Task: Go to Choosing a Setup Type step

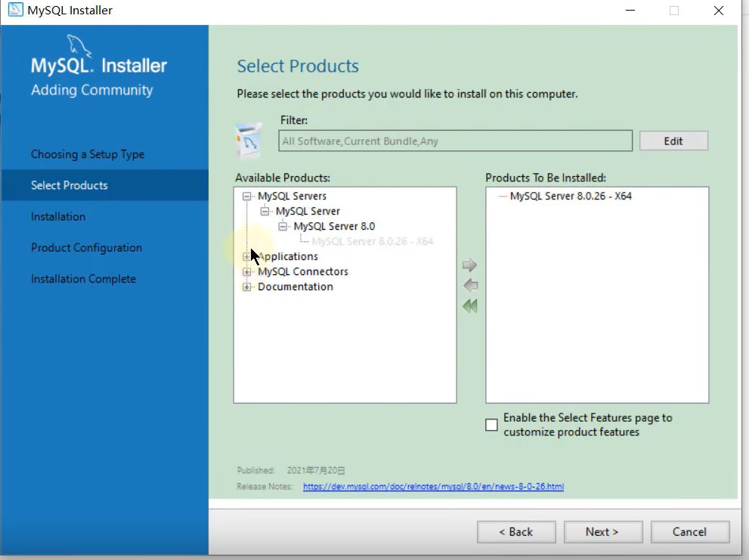Action: [x=88, y=154]
